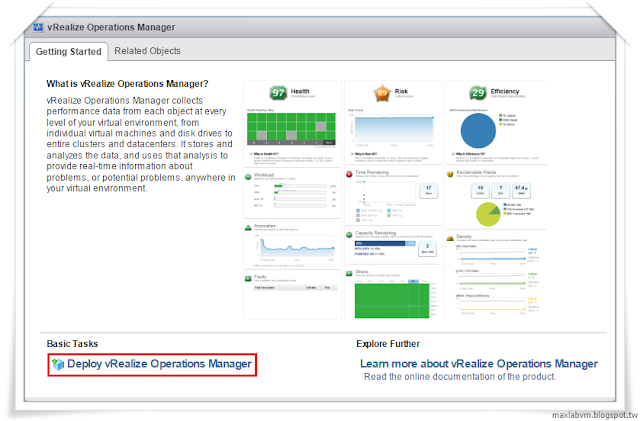640x421 pixels.
Task: Click the Capacity Remaining icon
Action: (x=349, y=235)
